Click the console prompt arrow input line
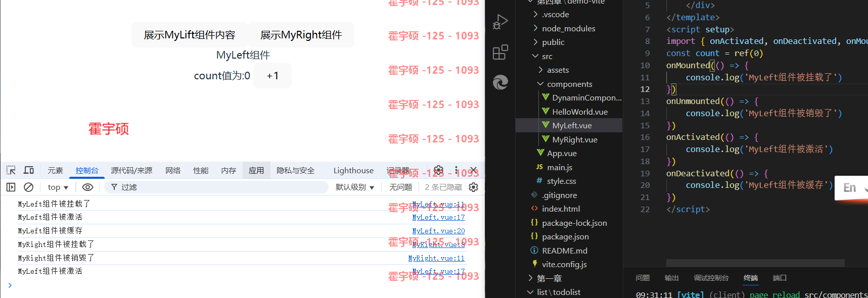The width and height of the screenshot is (868, 298). coord(243,285)
